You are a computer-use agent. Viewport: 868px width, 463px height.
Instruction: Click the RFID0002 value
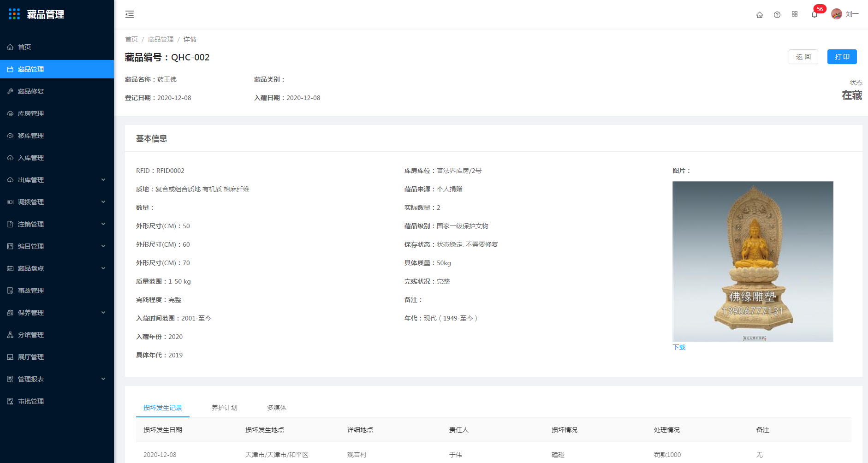[x=170, y=171]
